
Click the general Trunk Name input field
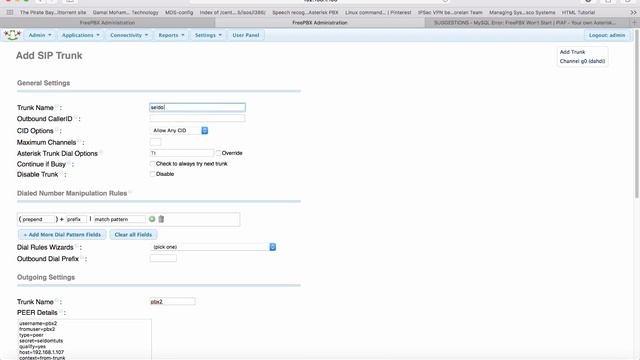[x=197, y=107]
